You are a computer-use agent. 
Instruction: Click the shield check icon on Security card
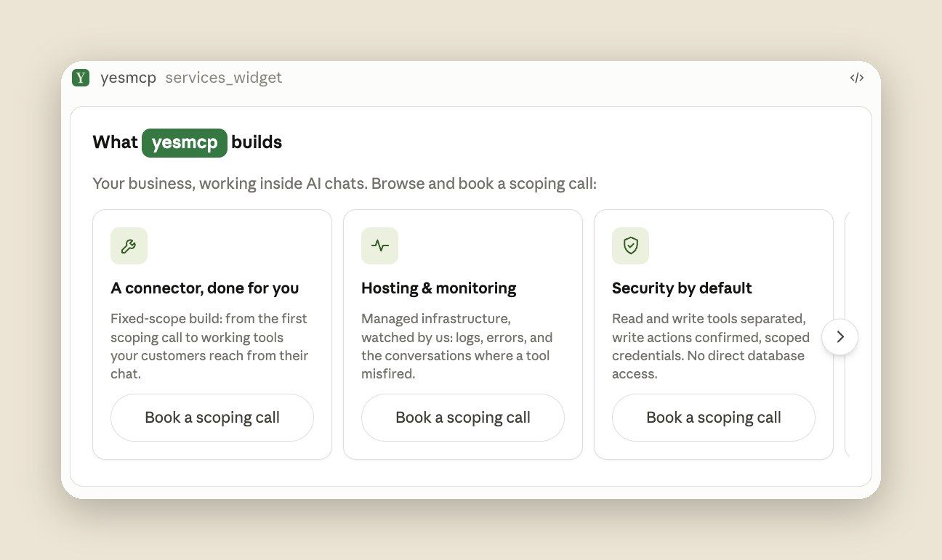pyautogui.click(x=630, y=245)
